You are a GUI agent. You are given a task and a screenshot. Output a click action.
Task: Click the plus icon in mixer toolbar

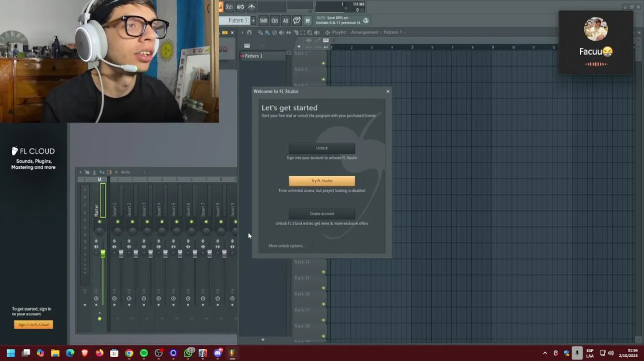pyautogui.click(x=116, y=172)
